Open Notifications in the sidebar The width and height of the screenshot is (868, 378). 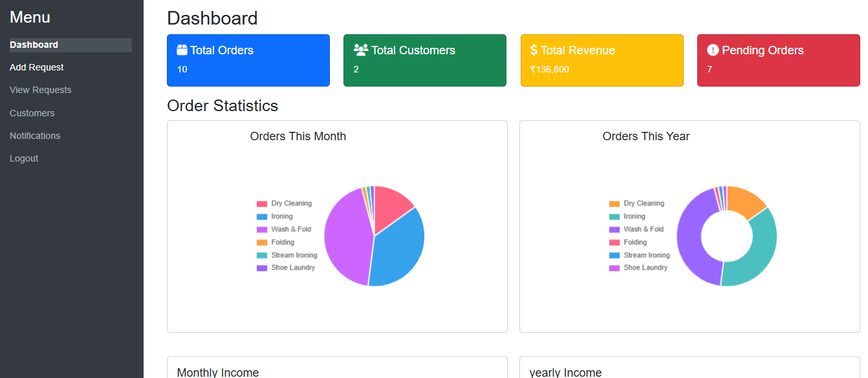pyautogui.click(x=35, y=136)
